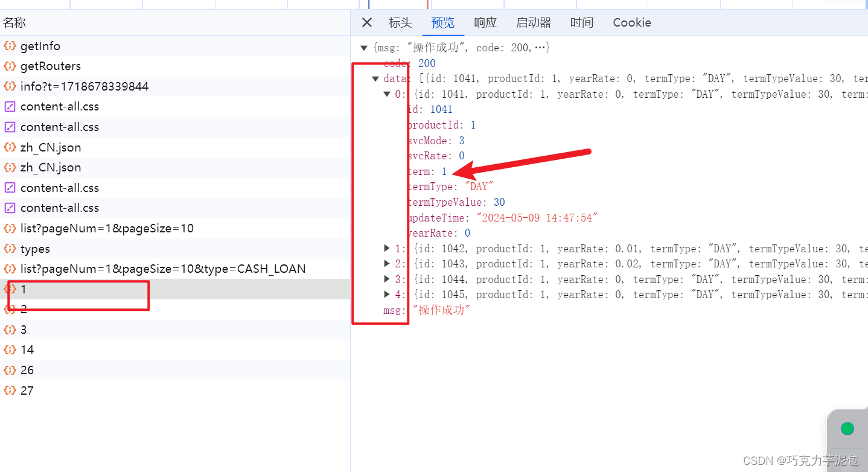
Task: Select the getRouters request
Action: tap(175, 66)
